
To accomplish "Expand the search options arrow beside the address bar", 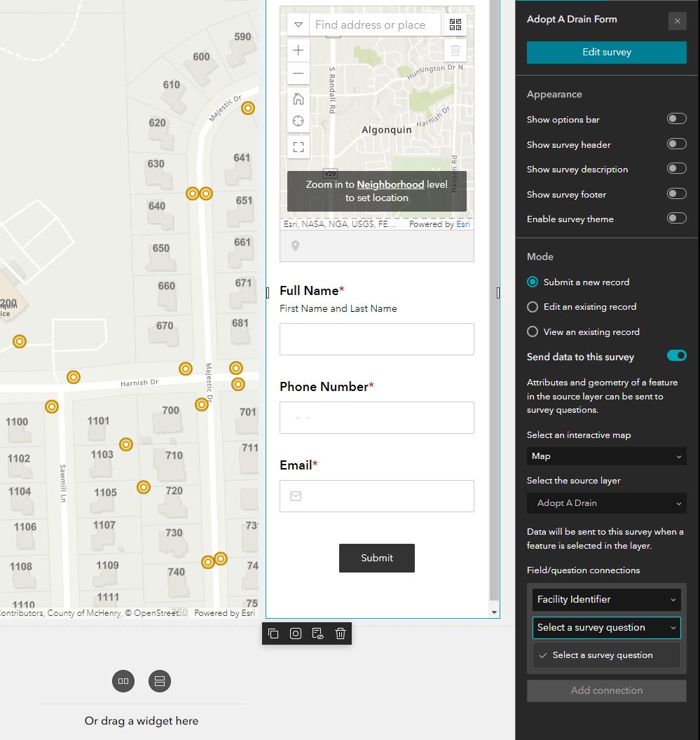I will (x=298, y=24).
